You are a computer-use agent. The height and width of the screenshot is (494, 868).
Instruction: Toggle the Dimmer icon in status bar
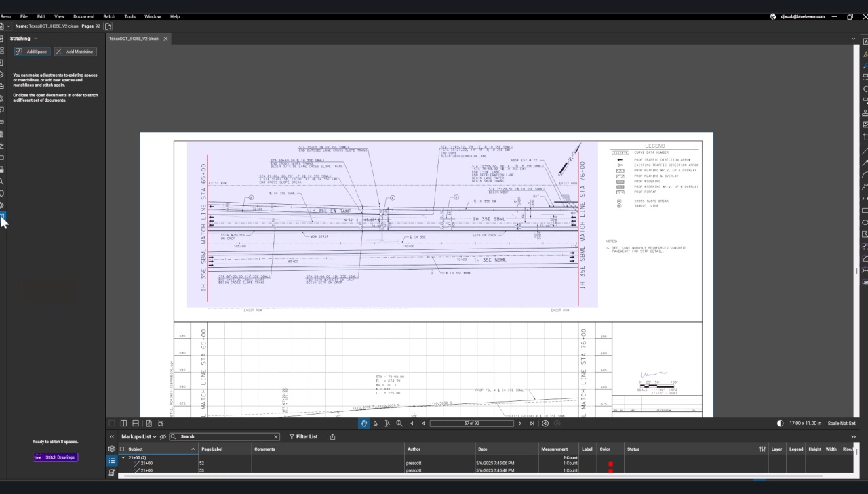point(781,424)
